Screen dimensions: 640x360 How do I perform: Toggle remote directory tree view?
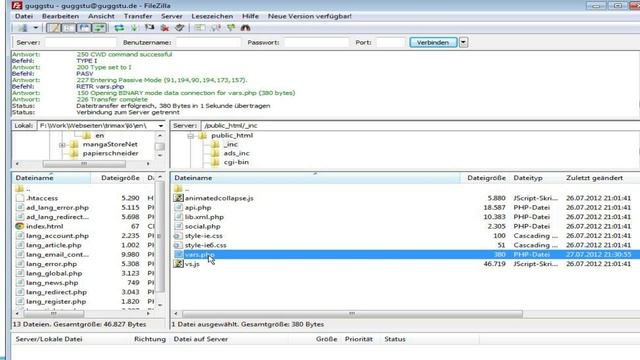tap(84, 28)
